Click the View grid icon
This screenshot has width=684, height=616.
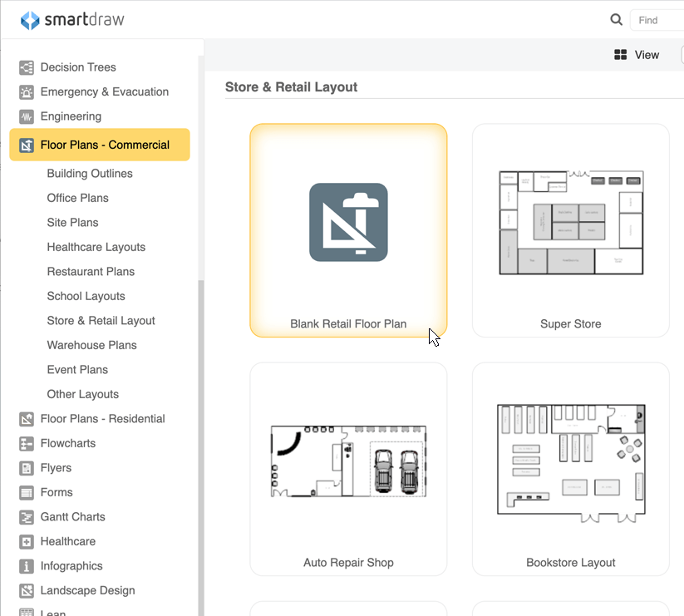pyautogui.click(x=620, y=55)
